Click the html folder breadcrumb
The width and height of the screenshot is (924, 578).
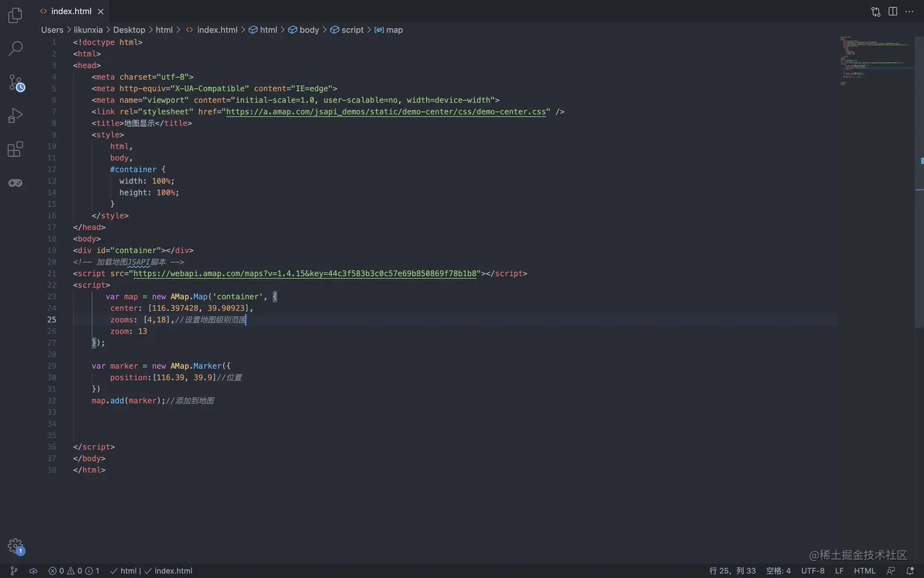[164, 29]
